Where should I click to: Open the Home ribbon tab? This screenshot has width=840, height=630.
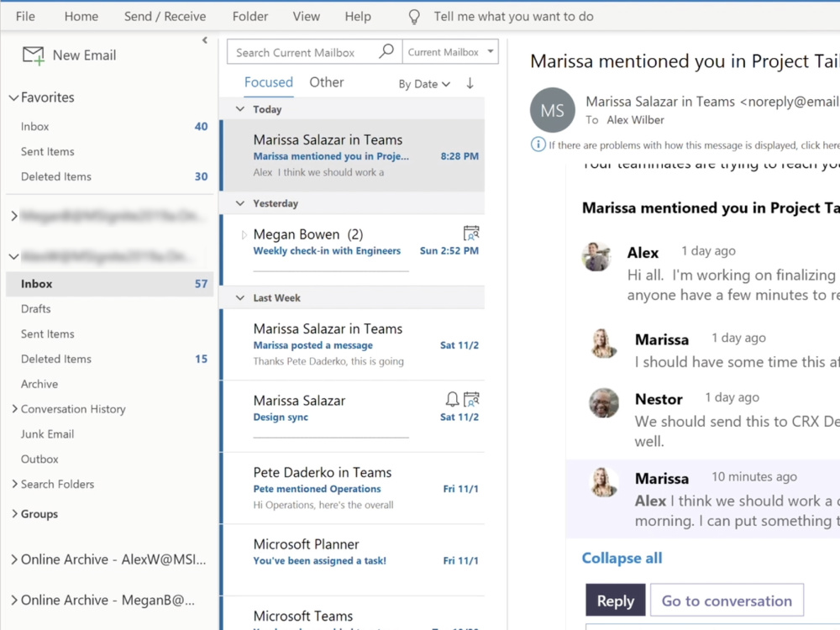[x=81, y=17]
